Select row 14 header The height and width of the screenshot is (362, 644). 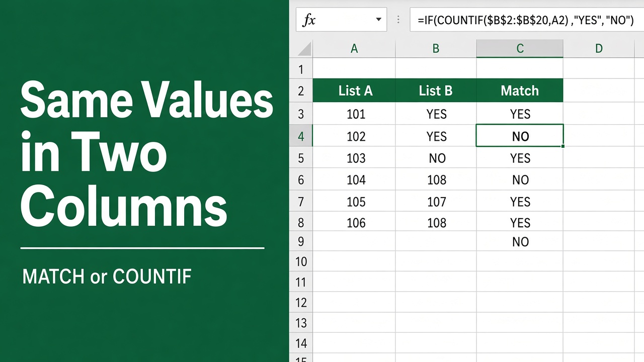(x=301, y=344)
